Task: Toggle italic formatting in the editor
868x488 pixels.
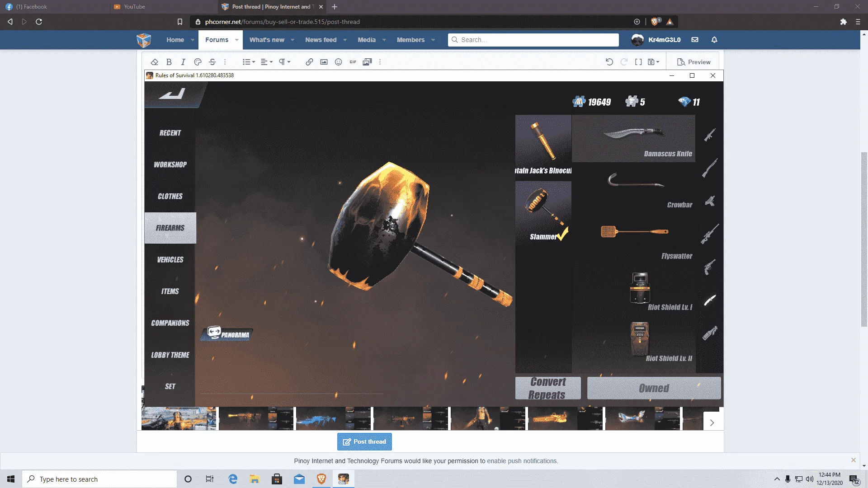Action: [x=183, y=62]
